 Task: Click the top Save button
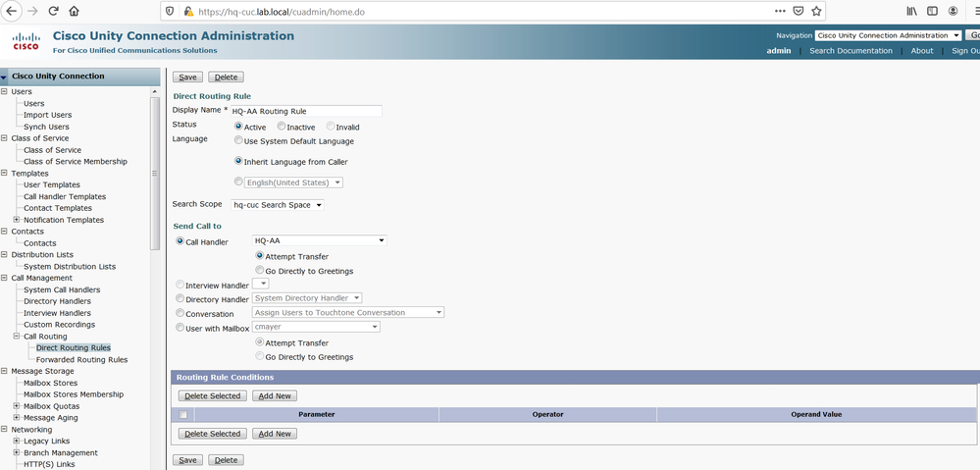pyautogui.click(x=187, y=78)
